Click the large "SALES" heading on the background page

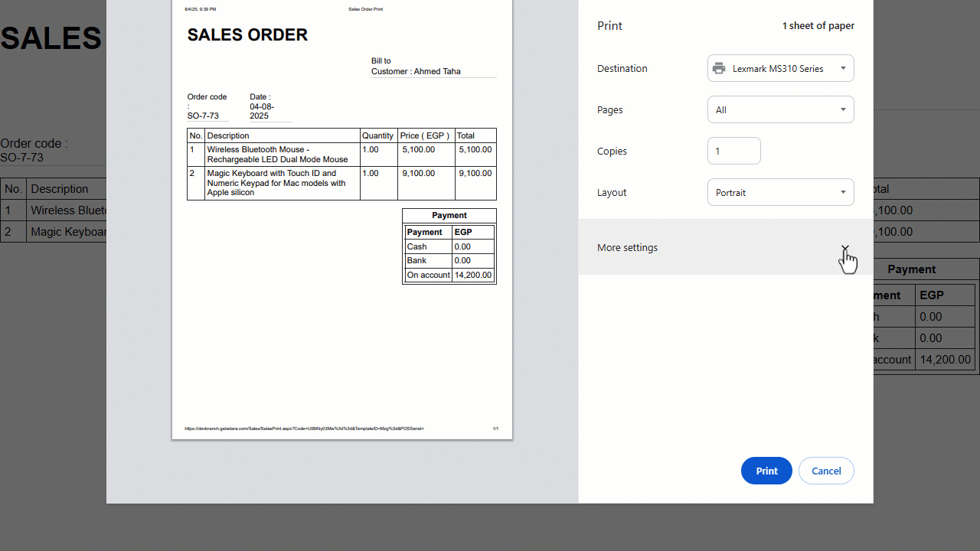(51, 37)
